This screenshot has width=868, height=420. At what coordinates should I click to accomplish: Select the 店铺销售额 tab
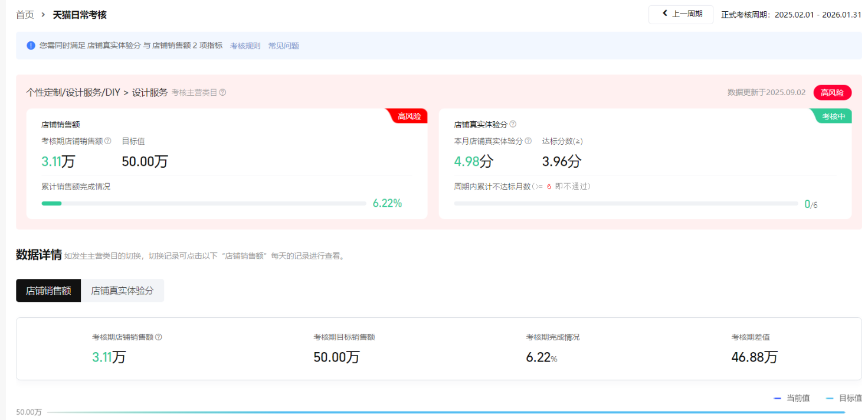click(x=48, y=291)
